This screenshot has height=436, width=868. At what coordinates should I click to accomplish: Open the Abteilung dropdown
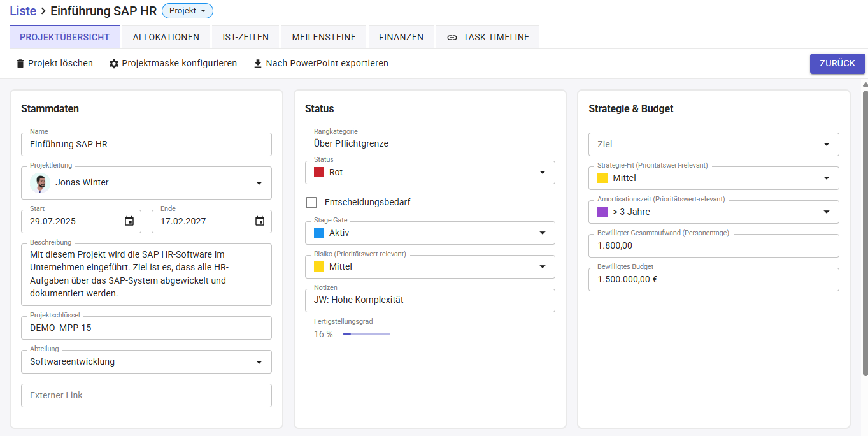259,362
